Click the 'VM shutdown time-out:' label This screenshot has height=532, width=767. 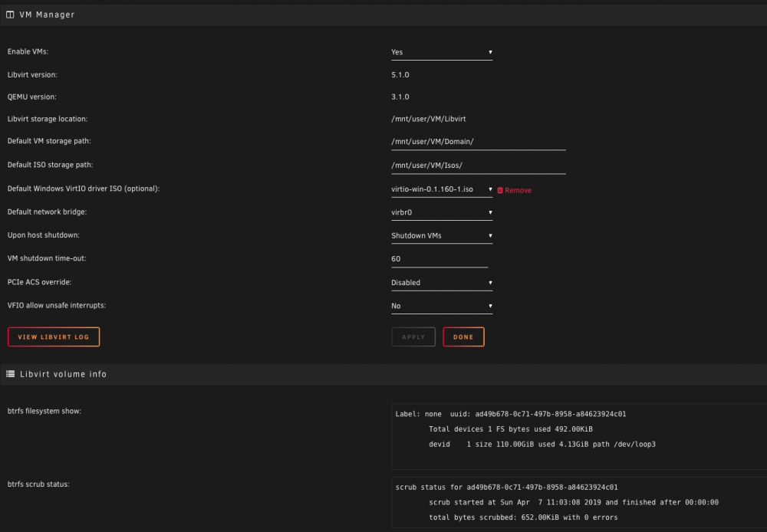[47, 258]
